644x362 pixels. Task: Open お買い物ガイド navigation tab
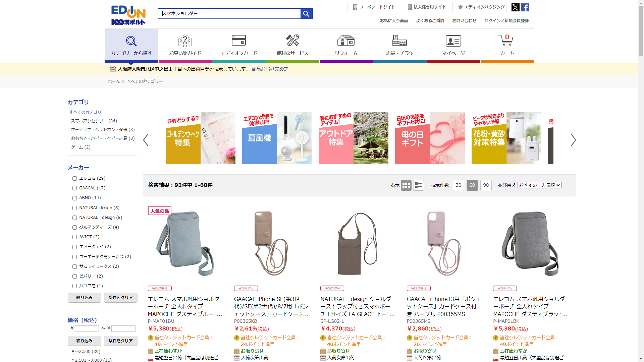pyautogui.click(x=185, y=45)
